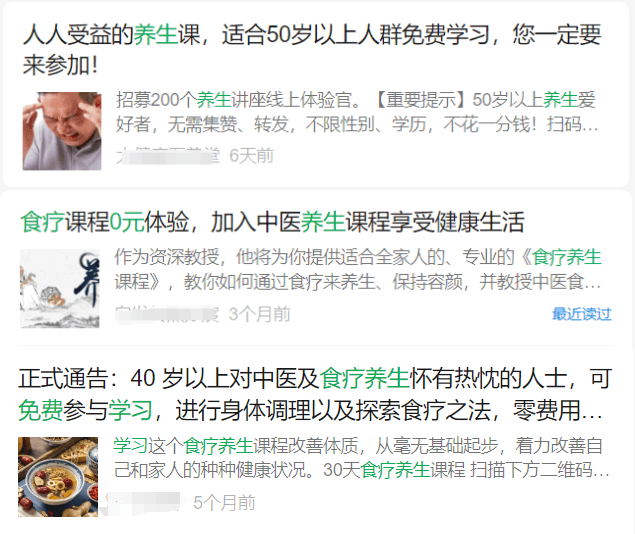Click green 免费 keyword in third title
This screenshot has width=635, height=534.
[40, 410]
